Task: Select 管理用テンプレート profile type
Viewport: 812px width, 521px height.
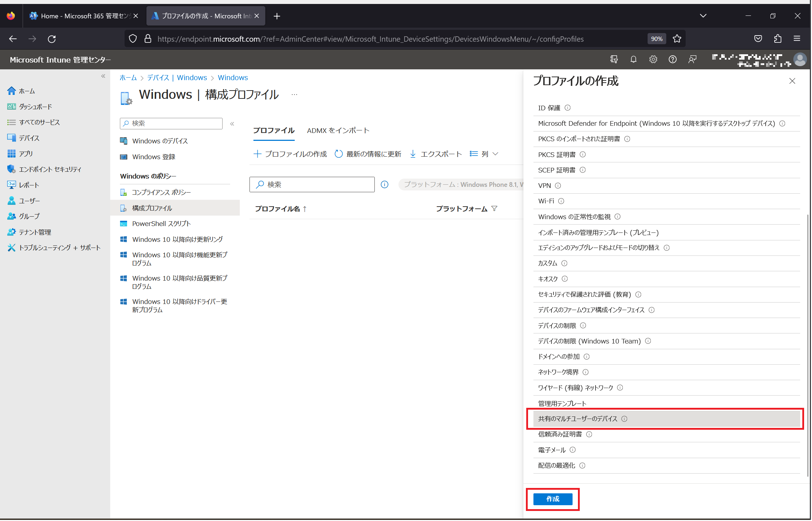Action: (x=667, y=404)
